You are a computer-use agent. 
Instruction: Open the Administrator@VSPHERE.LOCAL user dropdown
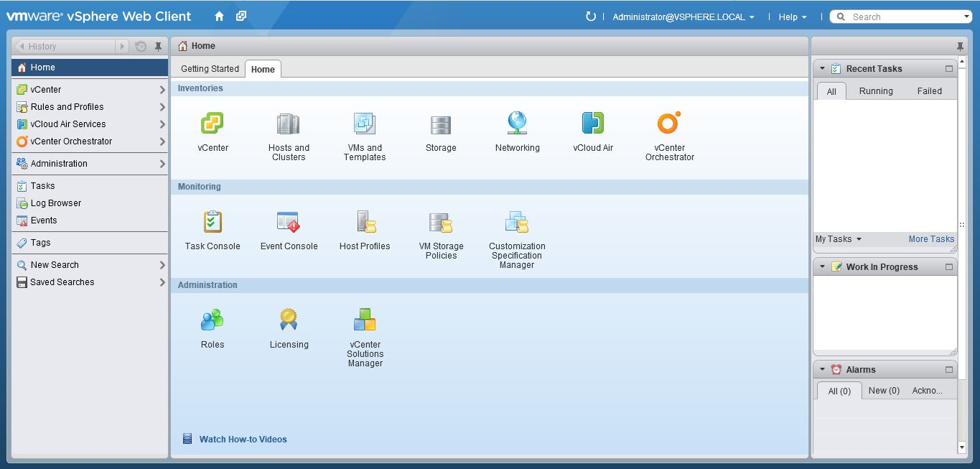click(683, 17)
